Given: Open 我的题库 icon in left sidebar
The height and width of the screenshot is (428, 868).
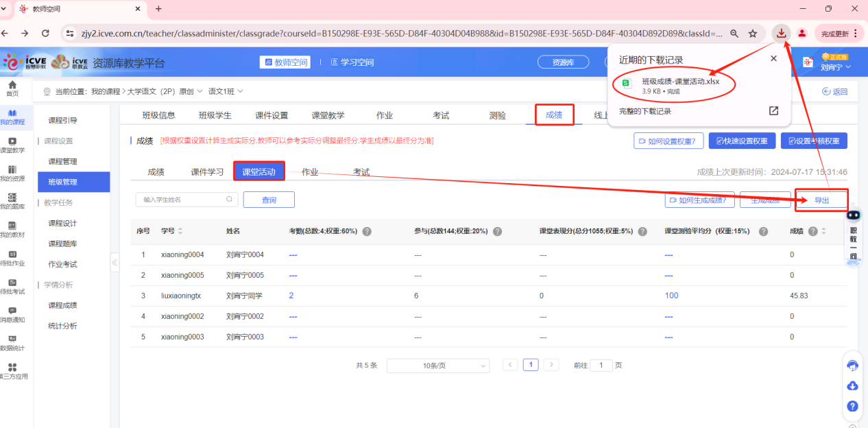Looking at the screenshot, I should 12,201.
